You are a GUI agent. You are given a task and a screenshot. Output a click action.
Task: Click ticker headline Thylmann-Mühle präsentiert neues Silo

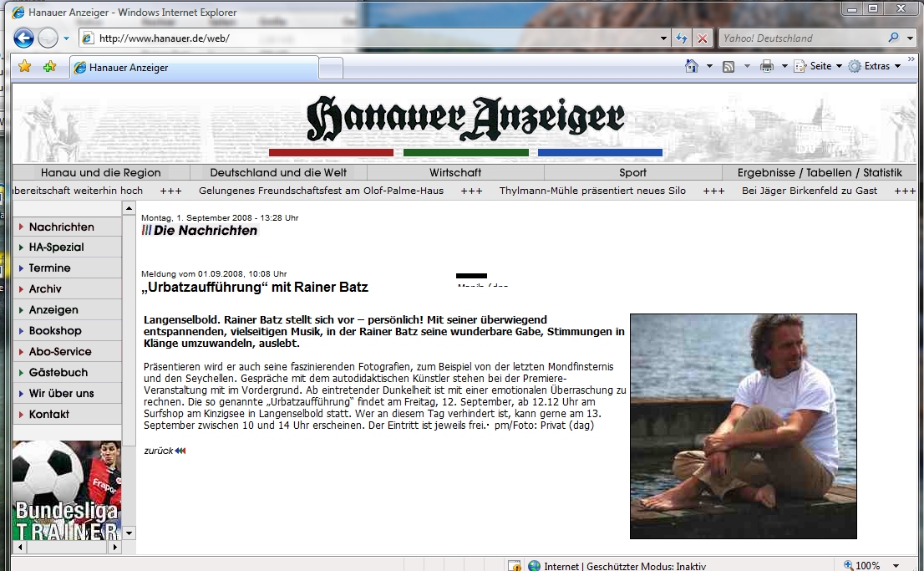point(593,191)
